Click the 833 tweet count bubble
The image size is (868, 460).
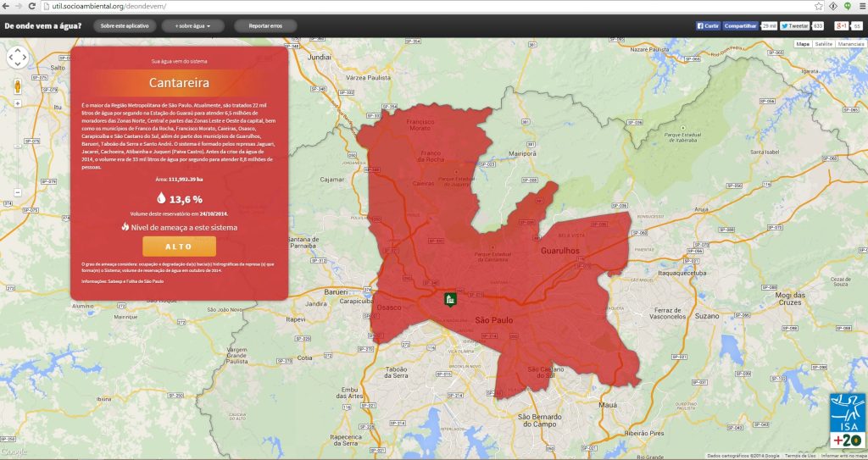pyautogui.click(x=818, y=25)
